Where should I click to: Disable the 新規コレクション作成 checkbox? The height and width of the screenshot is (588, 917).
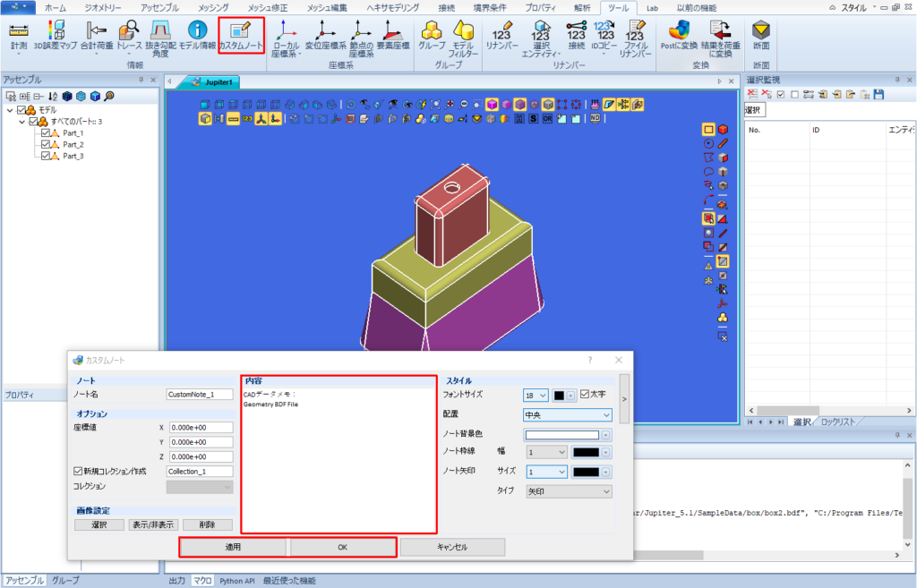pyautogui.click(x=78, y=471)
